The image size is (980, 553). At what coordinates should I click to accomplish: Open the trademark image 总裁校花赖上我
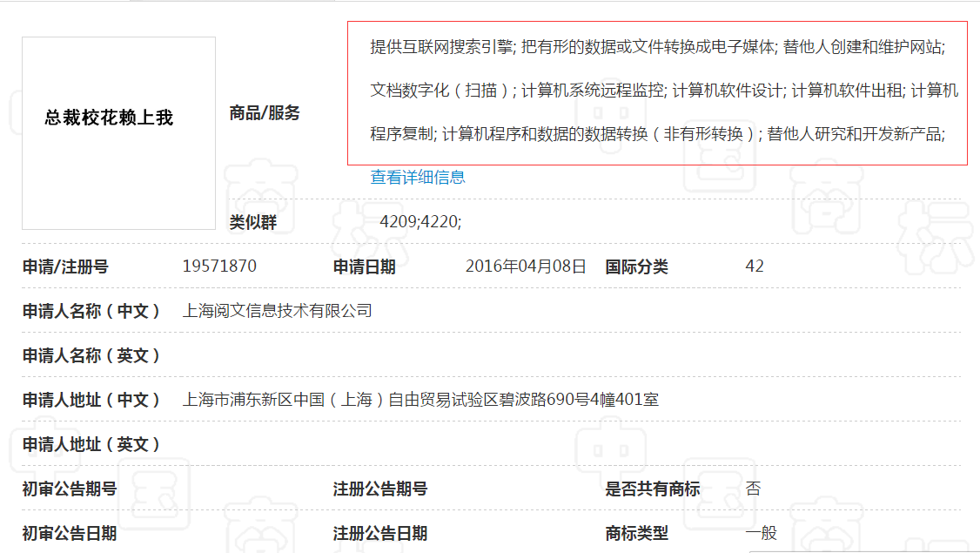(x=117, y=118)
